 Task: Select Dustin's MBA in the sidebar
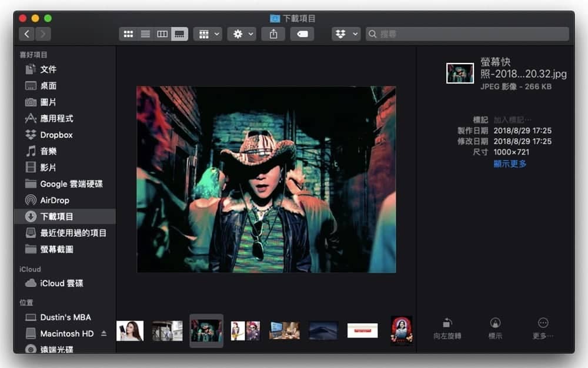(65, 317)
